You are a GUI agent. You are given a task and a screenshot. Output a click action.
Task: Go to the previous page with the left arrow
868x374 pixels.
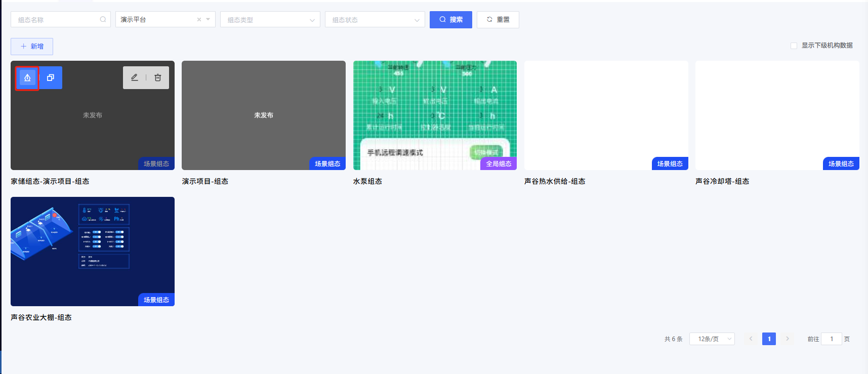751,339
